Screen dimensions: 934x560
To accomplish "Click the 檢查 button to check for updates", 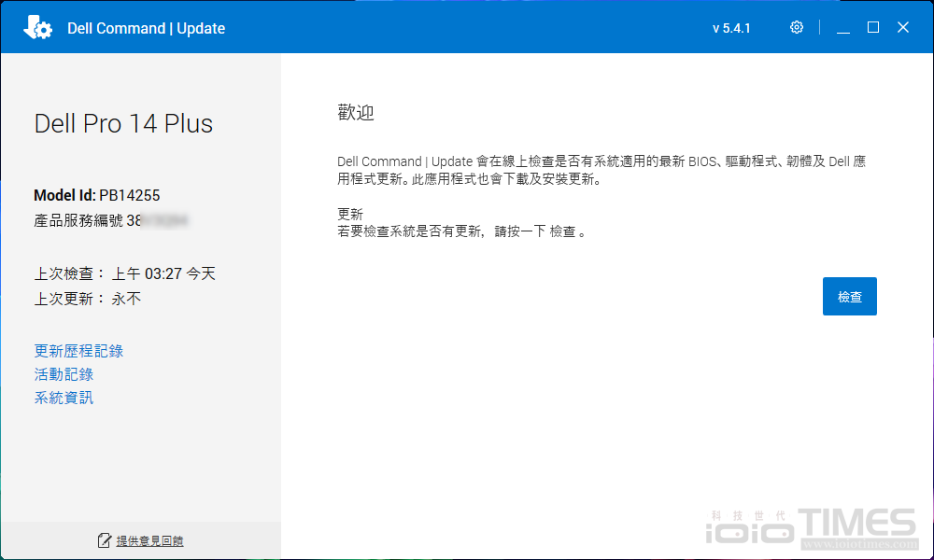I will point(849,297).
